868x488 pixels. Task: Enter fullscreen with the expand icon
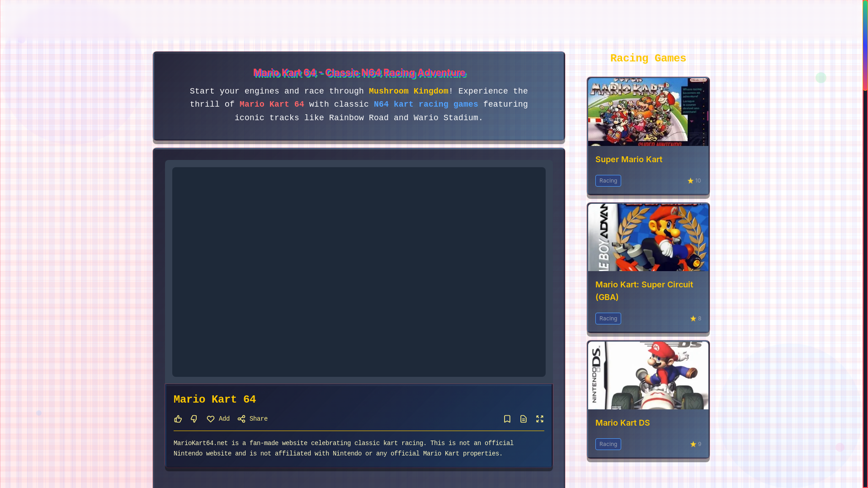[540, 419]
